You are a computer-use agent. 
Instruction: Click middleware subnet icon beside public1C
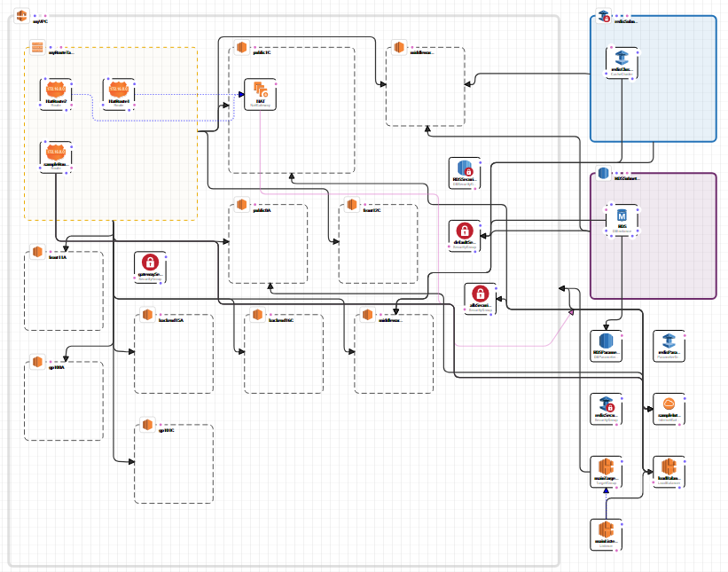point(399,47)
